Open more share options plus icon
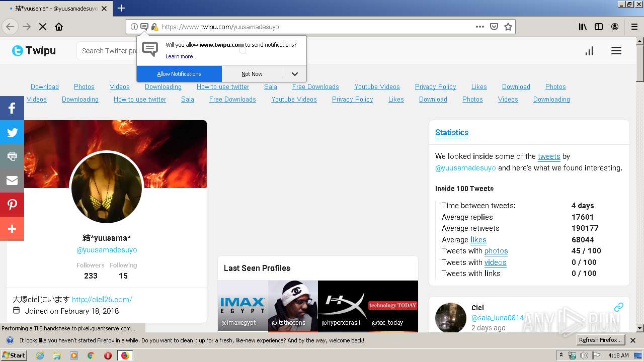The height and width of the screenshot is (362, 644). click(x=12, y=229)
